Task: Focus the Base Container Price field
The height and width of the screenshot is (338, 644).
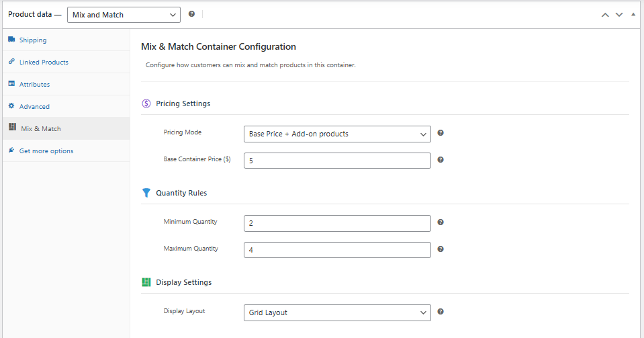Action: coord(336,161)
